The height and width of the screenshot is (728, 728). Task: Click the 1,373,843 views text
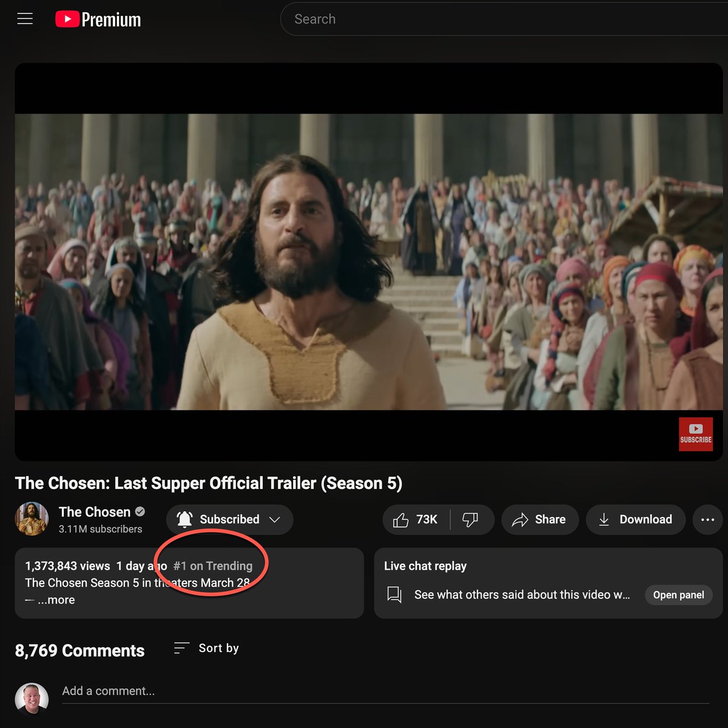[x=67, y=566]
